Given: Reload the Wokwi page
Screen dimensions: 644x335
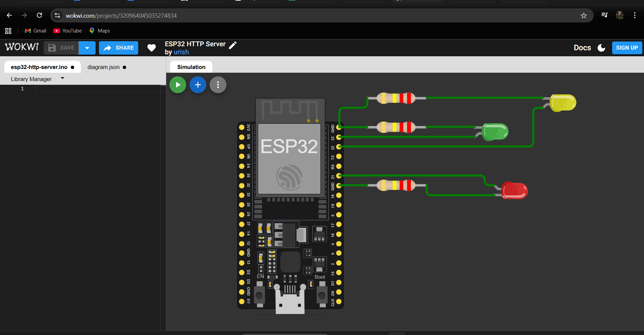Looking at the screenshot, I should pos(39,15).
